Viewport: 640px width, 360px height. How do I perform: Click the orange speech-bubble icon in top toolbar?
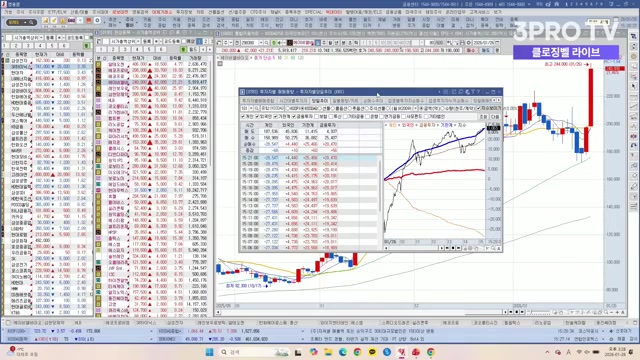pyautogui.click(x=89, y=20)
